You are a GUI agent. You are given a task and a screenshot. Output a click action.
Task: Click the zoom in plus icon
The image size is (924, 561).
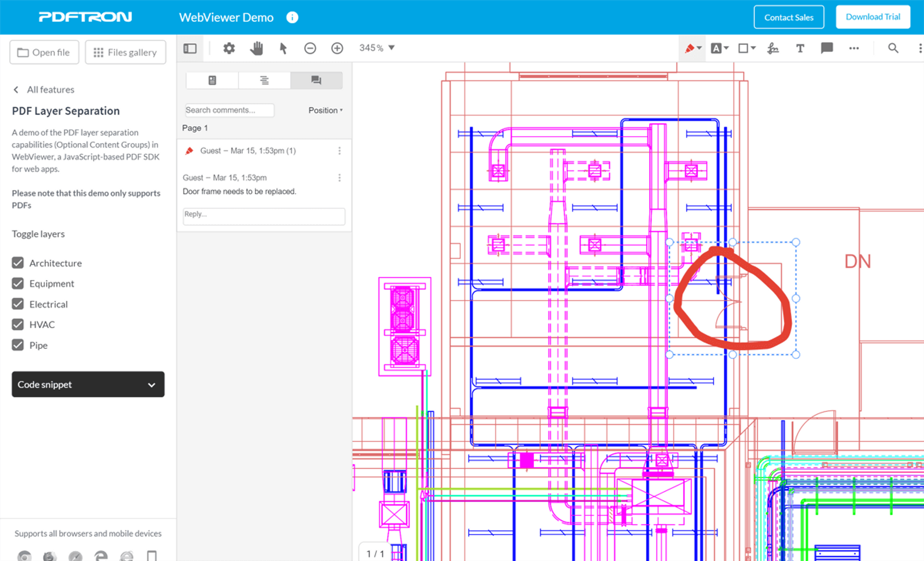[337, 48]
